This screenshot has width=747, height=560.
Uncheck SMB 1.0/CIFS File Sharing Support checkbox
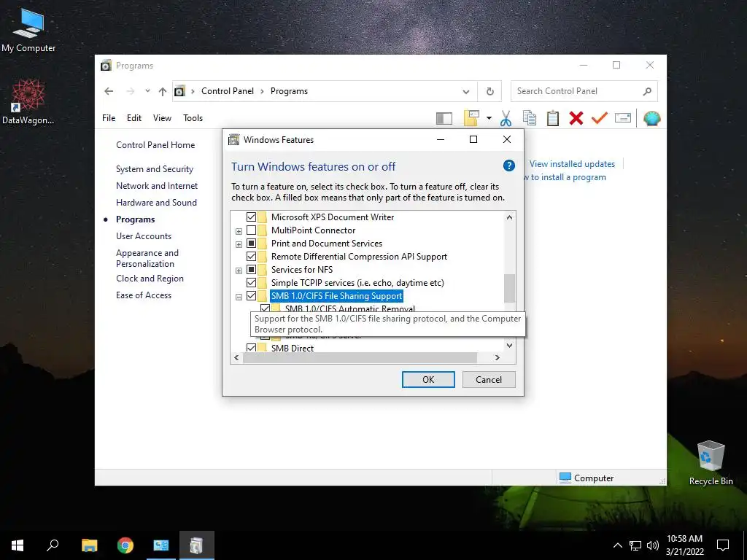(251, 296)
